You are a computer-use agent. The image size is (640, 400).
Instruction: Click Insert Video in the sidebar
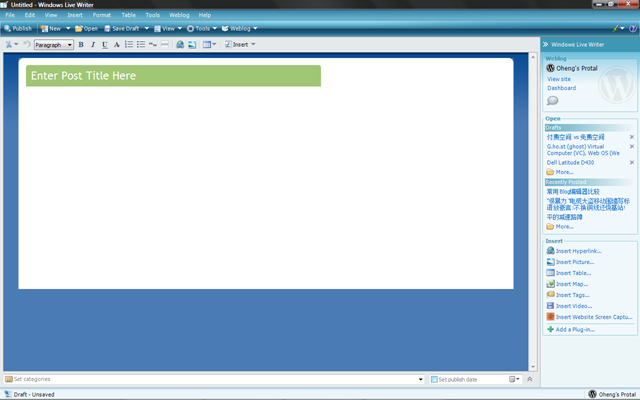573,306
